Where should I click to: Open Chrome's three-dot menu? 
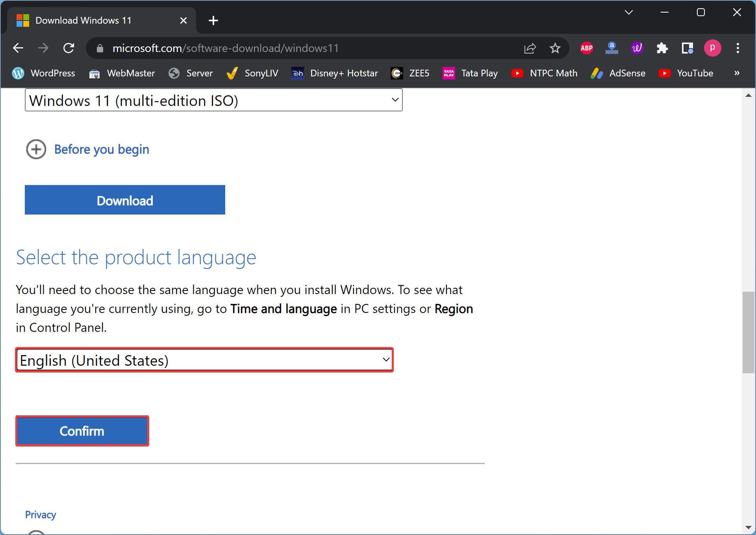coord(738,48)
